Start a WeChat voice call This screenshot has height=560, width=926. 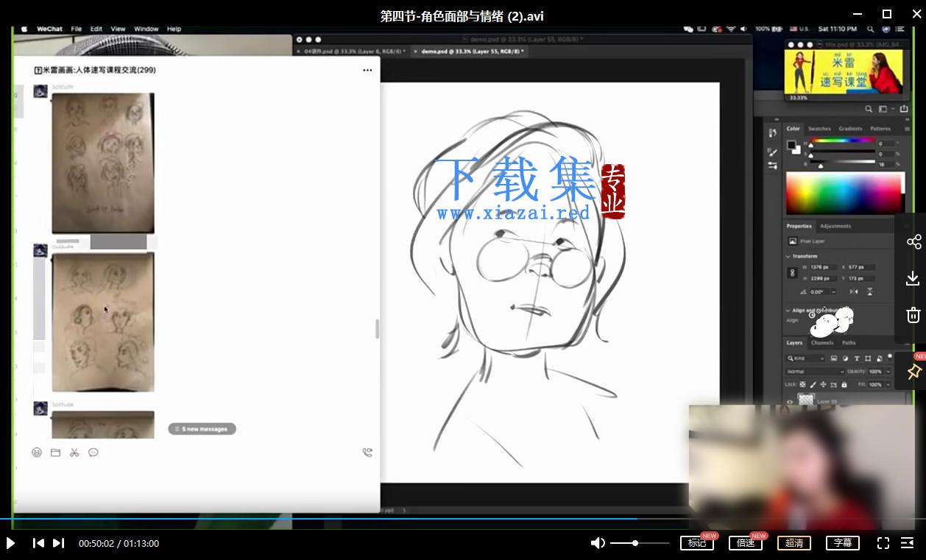(367, 453)
